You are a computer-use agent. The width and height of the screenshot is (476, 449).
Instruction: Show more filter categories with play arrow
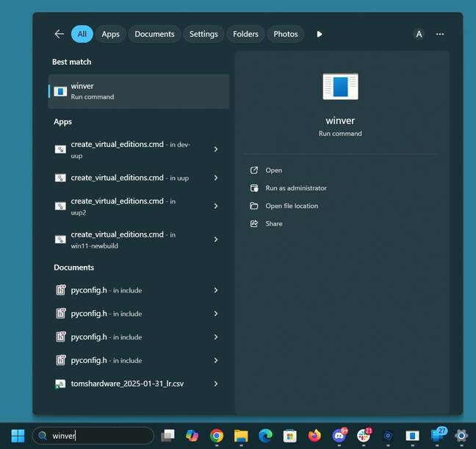point(320,34)
